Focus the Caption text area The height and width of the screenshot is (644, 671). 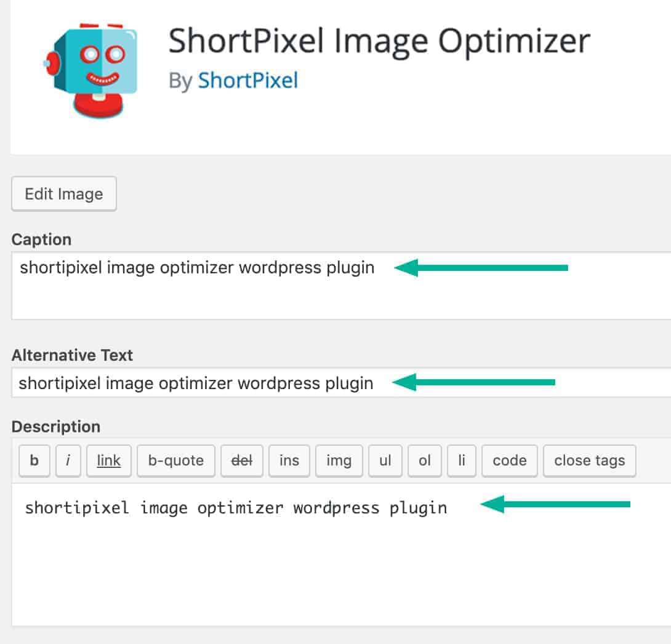(341, 286)
